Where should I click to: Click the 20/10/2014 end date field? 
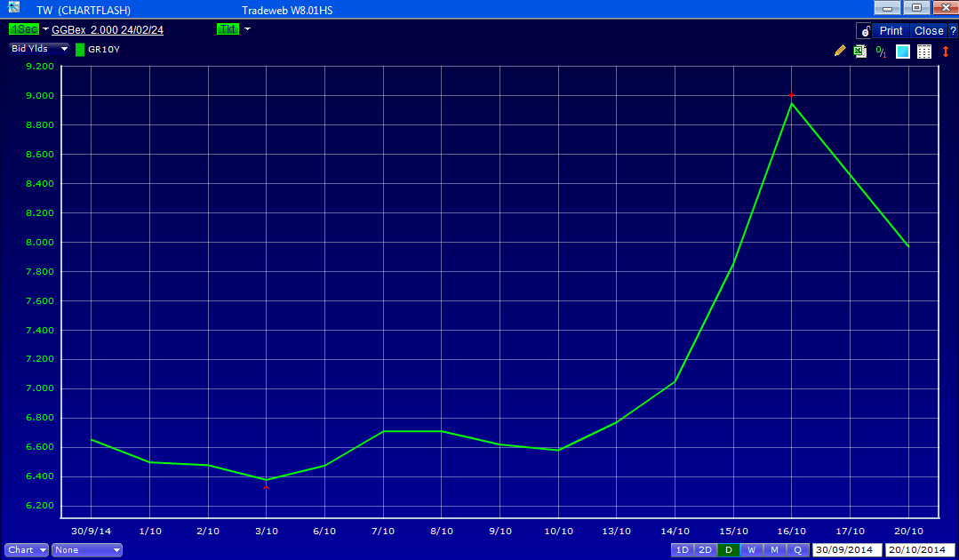921,550
